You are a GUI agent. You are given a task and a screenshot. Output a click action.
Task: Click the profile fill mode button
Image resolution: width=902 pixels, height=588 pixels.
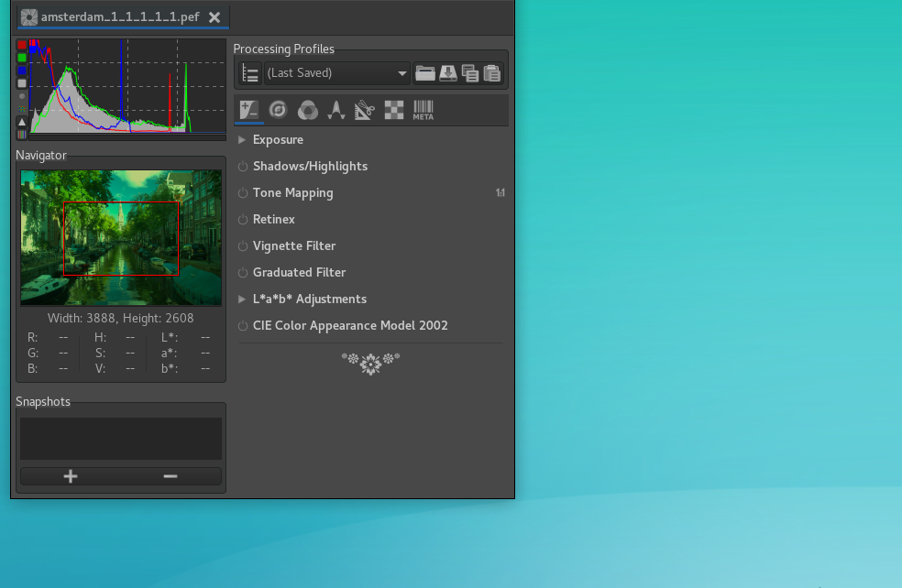point(250,73)
